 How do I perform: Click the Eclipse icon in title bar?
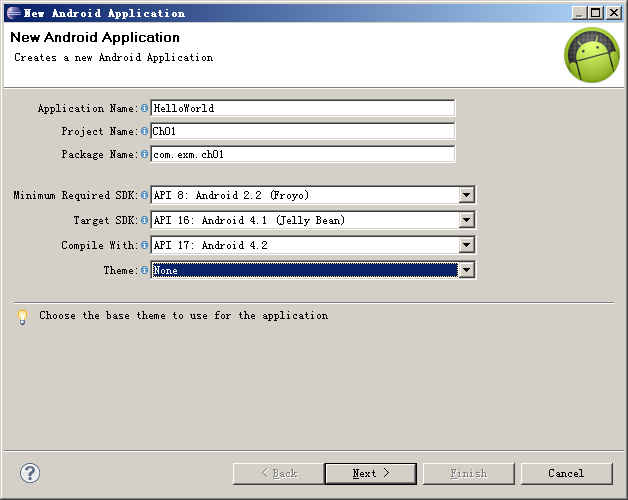[14, 13]
